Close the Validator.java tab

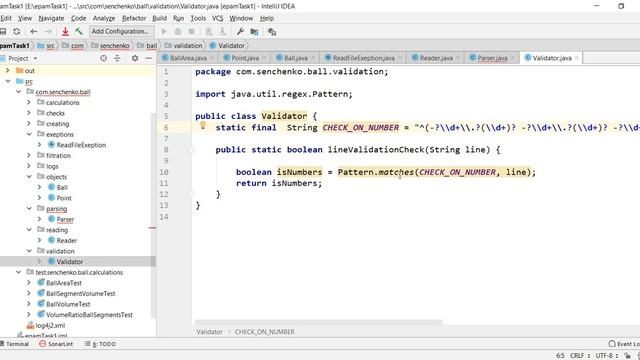point(576,58)
